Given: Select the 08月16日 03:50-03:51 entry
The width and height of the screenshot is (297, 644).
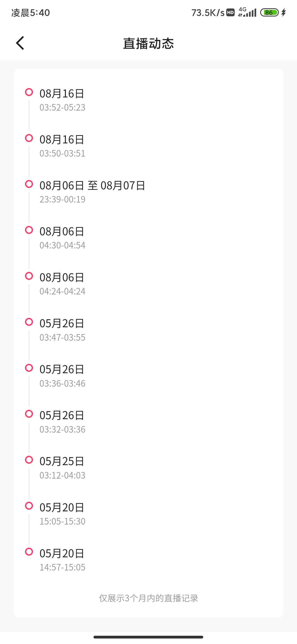Looking at the screenshot, I should coord(62,146).
